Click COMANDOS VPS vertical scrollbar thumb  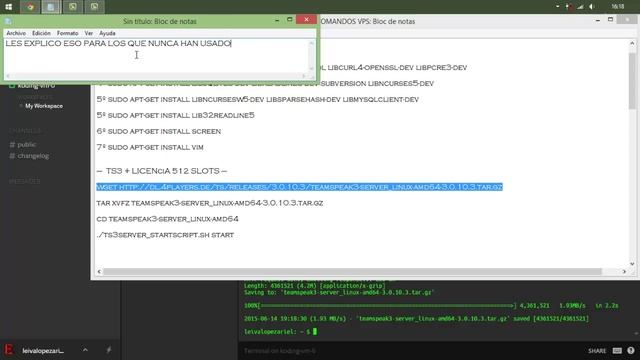coord(632,81)
